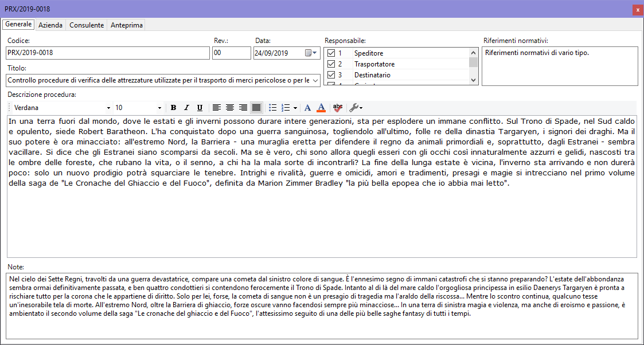Open the Titolo combo box list
Screen dimensions: 644x345
(x=315, y=81)
